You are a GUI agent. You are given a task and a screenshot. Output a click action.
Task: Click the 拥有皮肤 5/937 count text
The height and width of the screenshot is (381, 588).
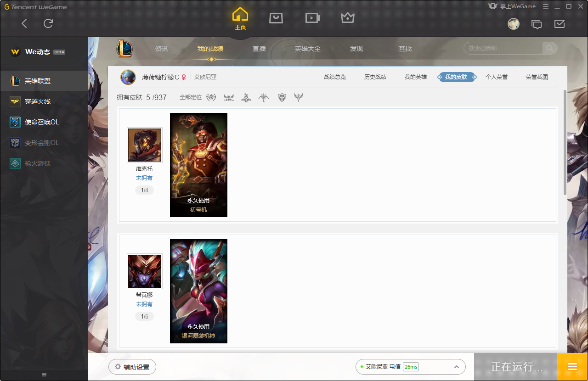click(x=142, y=97)
